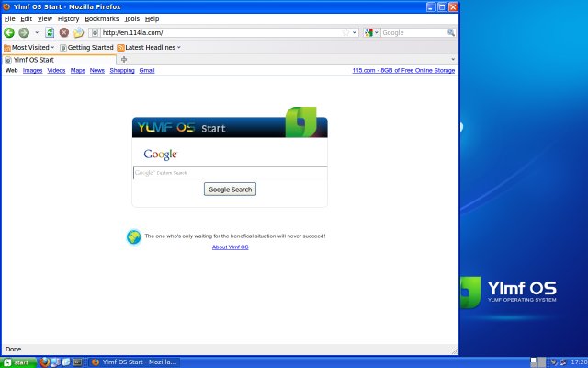Open the list all tabs dropdown

[x=453, y=59]
